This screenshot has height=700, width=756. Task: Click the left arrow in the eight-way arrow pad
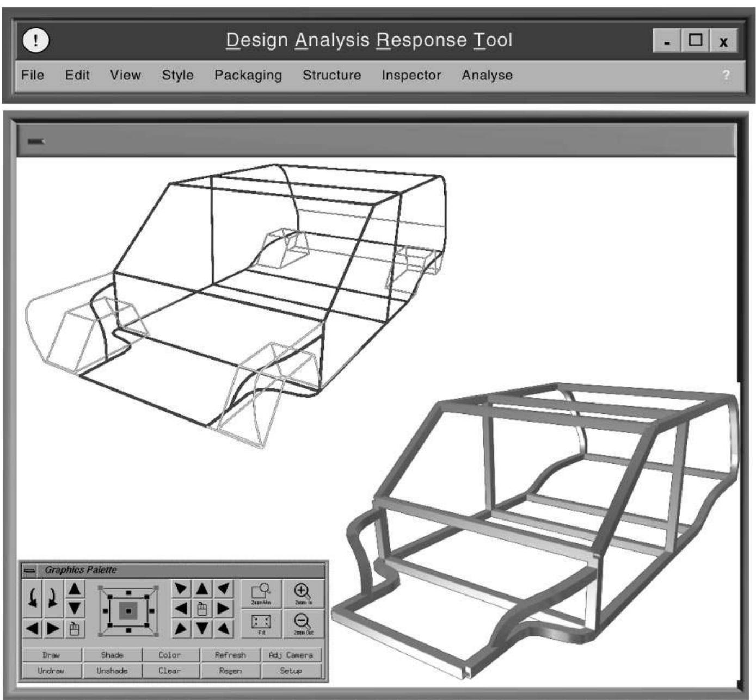[181, 609]
